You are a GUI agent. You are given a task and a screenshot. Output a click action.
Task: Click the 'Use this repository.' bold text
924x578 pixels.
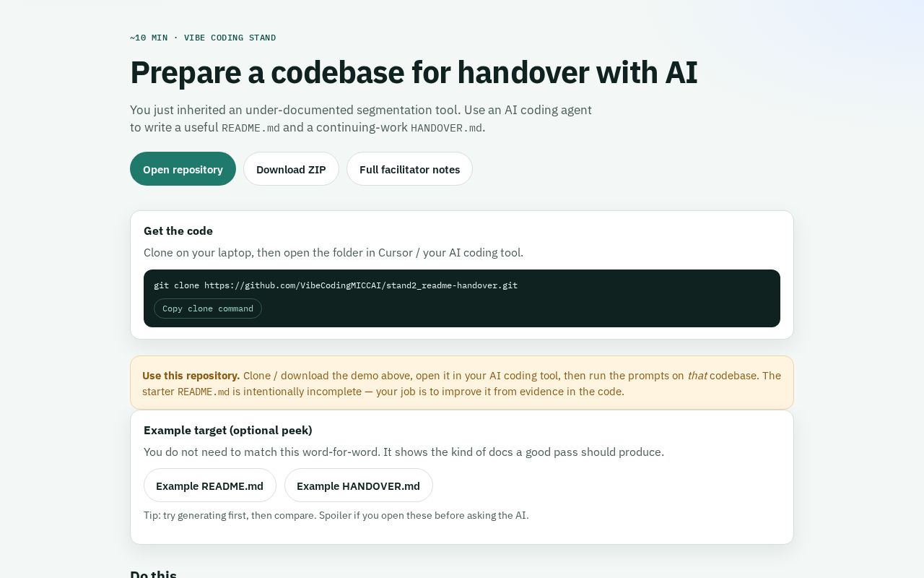(x=191, y=376)
